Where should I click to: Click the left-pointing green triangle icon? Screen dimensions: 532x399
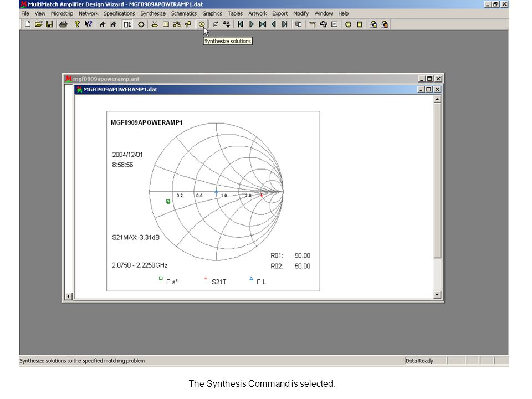273,24
